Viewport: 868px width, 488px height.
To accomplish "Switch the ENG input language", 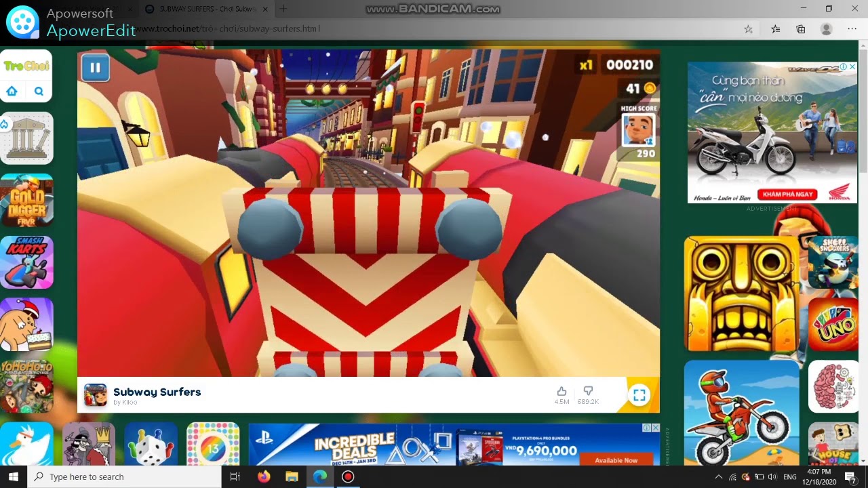I will coord(790,477).
